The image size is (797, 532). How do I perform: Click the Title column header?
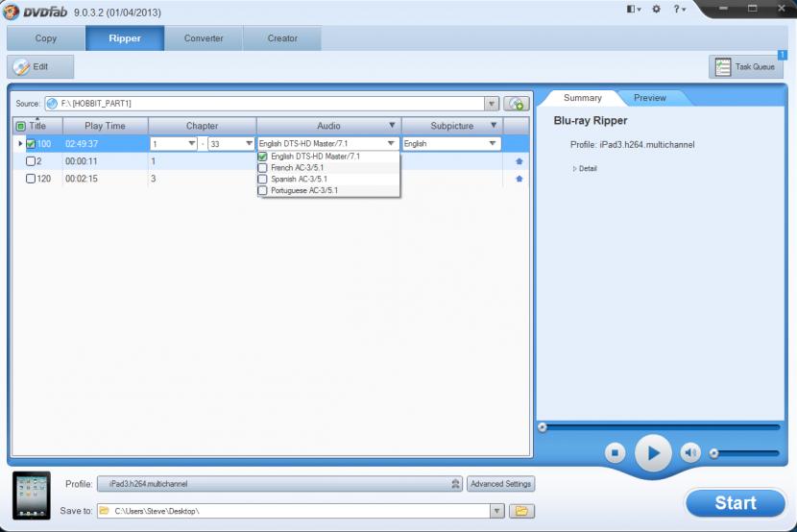tap(37, 126)
